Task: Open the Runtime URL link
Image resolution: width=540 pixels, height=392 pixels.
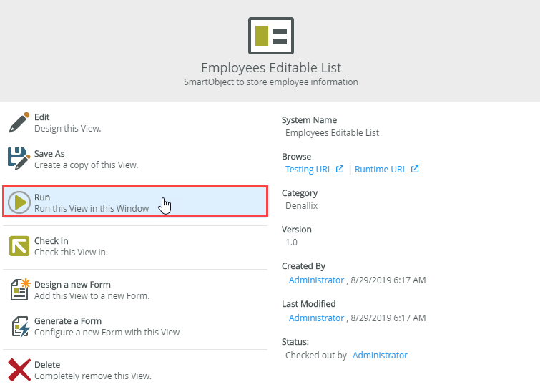Action: pos(381,170)
